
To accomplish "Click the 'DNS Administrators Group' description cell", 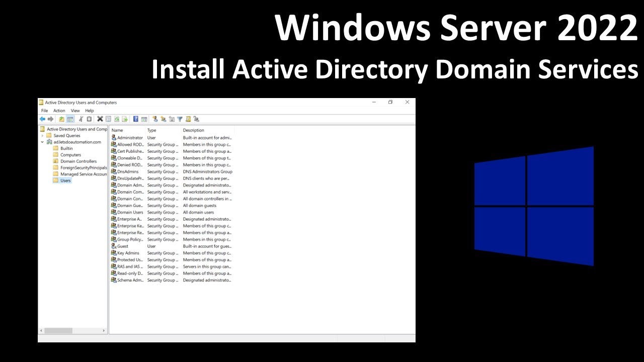I will pos(207,171).
